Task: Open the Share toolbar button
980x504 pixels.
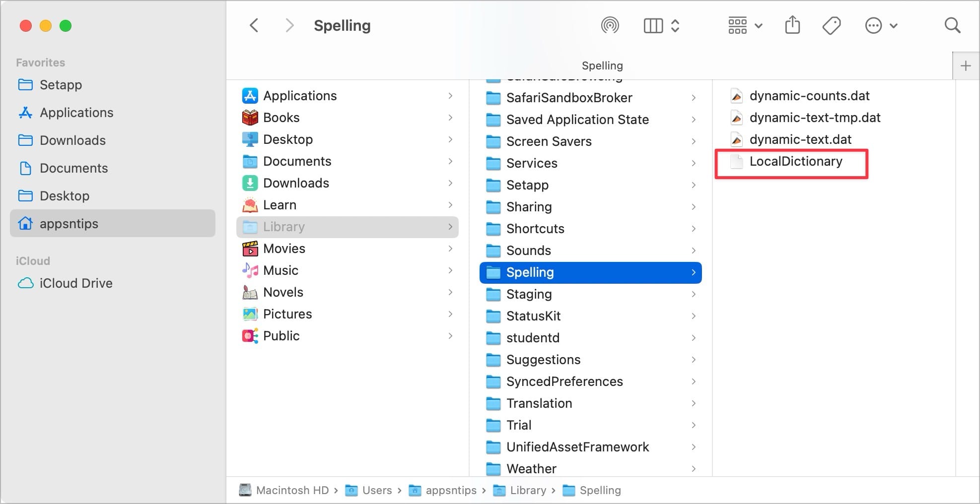Action: (x=792, y=25)
